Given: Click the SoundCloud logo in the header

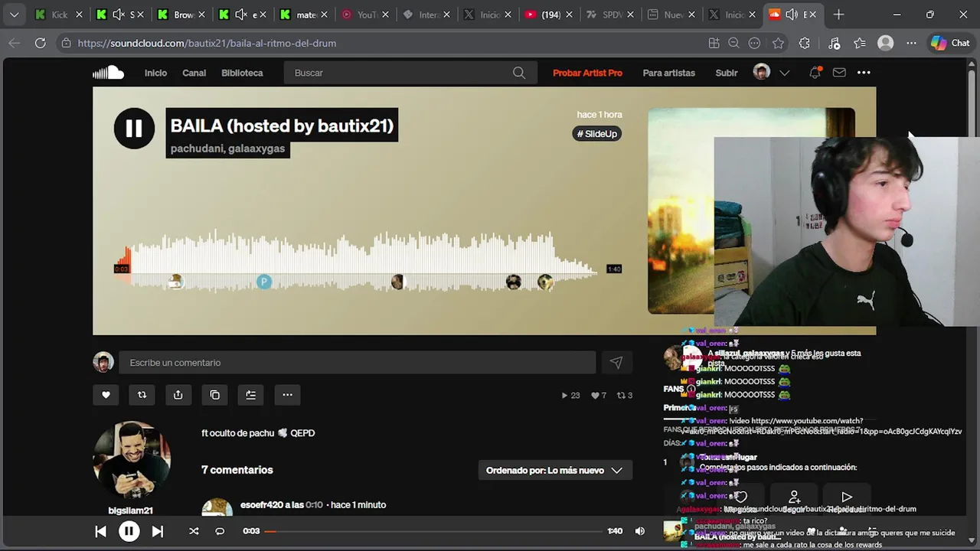Looking at the screenshot, I should 108,73.
